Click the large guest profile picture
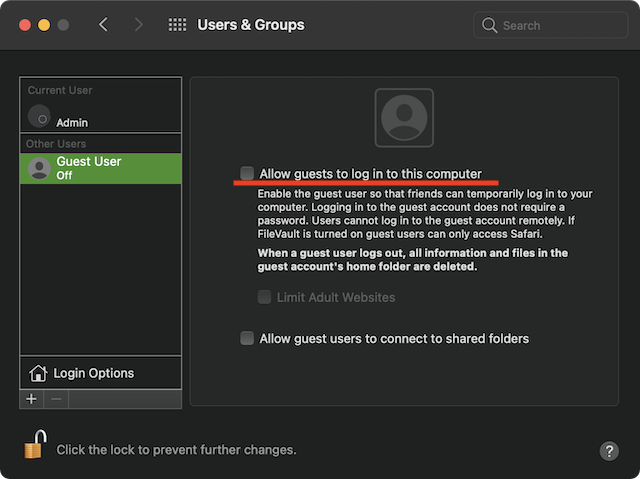This screenshot has width=640, height=479. pos(404,117)
